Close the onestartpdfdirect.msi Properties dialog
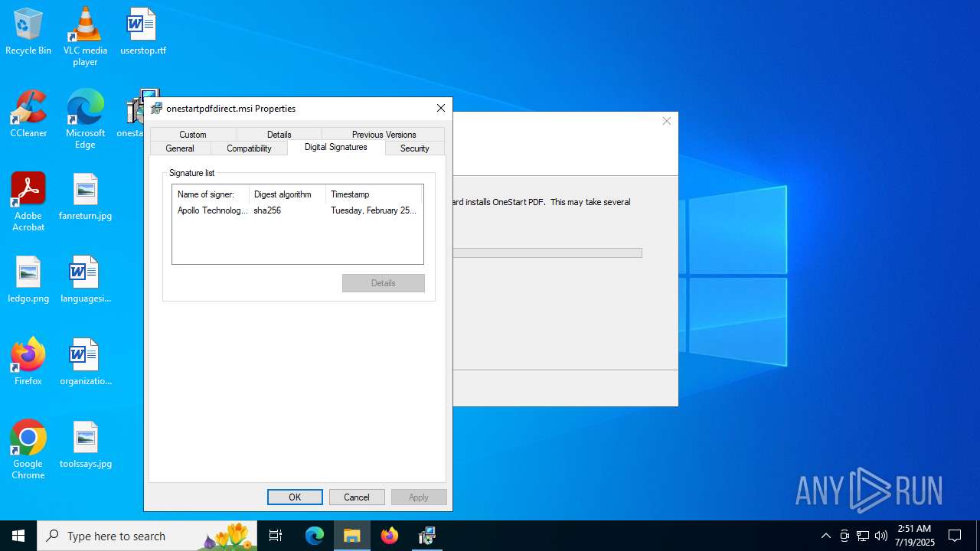The height and width of the screenshot is (551, 980). pyautogui.click(x=440, y=109)
